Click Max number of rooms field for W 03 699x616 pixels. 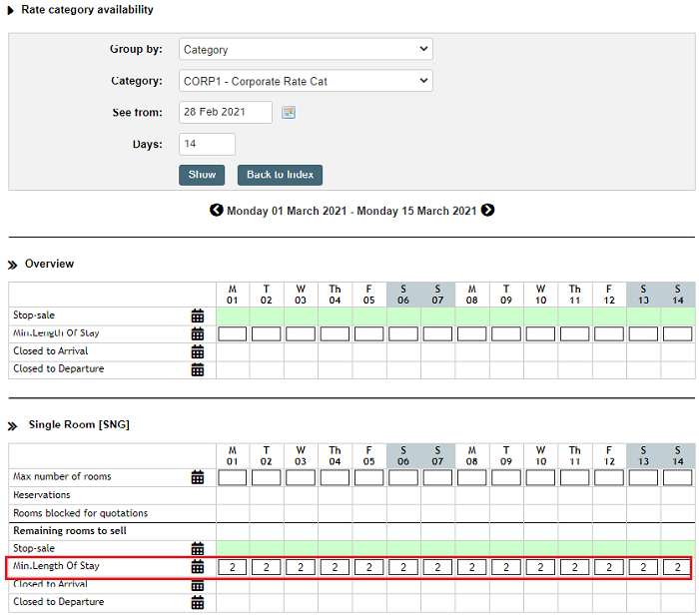tap(301, 478)
